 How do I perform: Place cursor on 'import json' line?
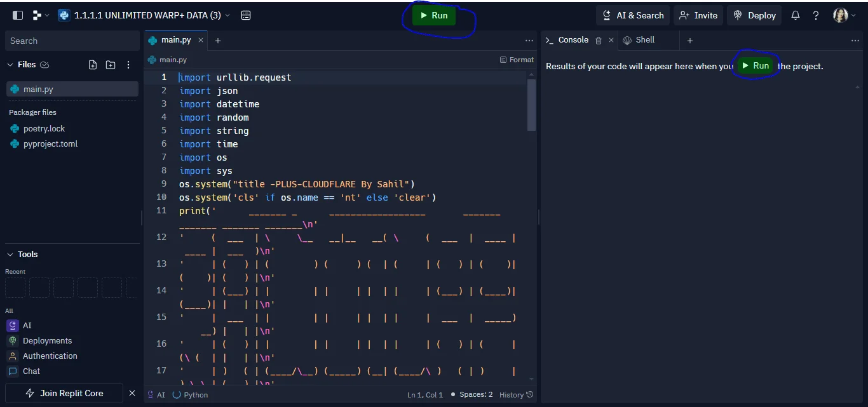[x=208, y=91]
